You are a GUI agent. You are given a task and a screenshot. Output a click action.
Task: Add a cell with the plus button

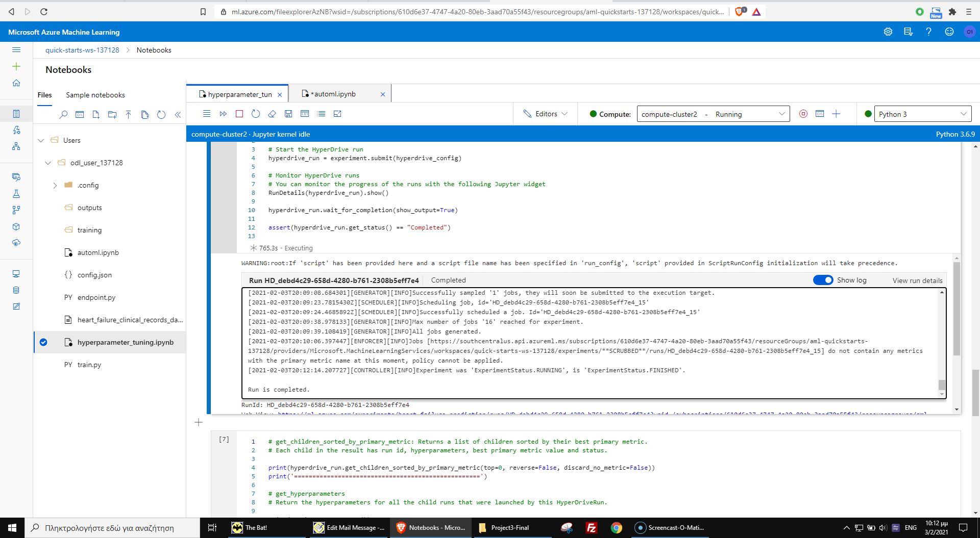coord(199,422)
